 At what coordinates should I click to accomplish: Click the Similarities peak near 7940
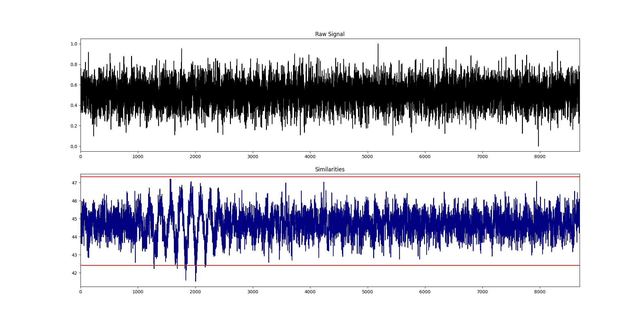click(x=536, y=182)
